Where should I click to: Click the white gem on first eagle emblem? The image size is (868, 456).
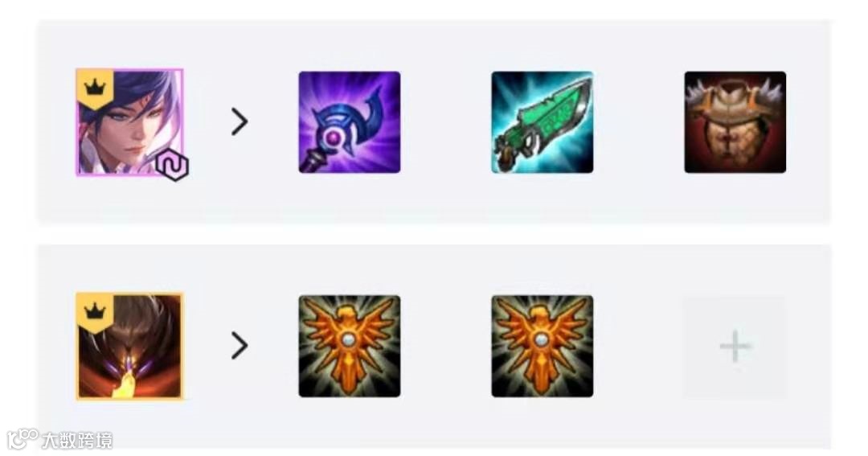[x=349, y=339]
